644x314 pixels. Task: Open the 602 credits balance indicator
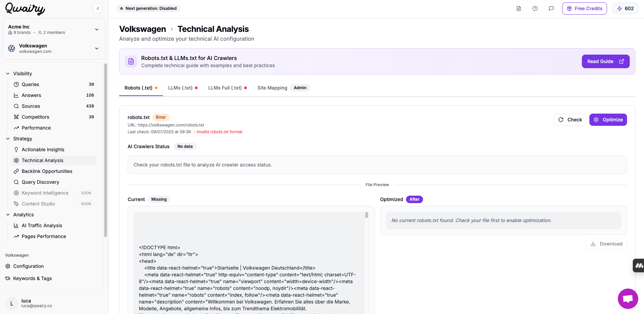pos(625,8)
